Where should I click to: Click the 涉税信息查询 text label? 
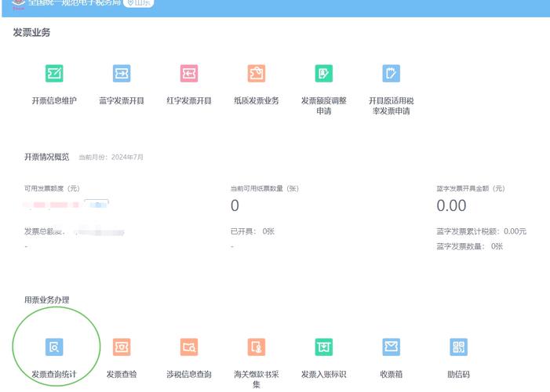189,375
